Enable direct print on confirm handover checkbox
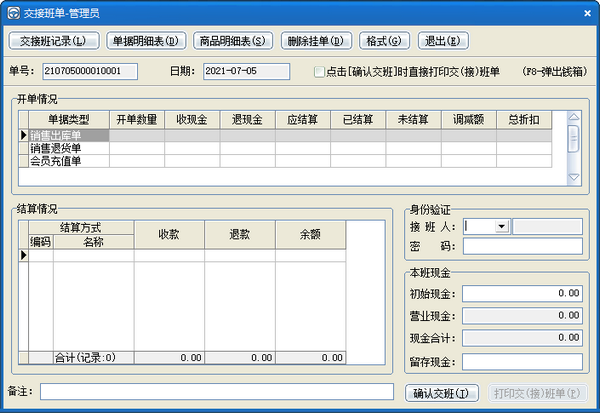 [x=319, y=72]
